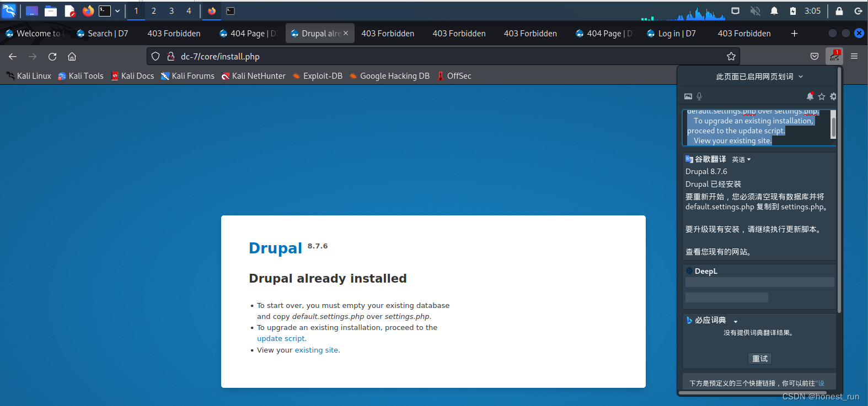Go back to previous page
Image resolution: width=868 pixels, height=406 pixels.
(13, 56)
